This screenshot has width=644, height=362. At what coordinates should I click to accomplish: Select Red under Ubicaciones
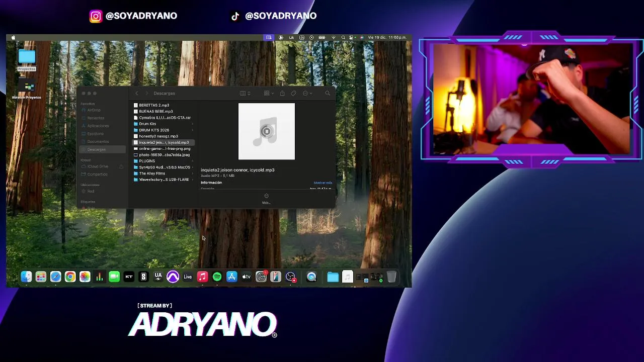click(91, 191)
